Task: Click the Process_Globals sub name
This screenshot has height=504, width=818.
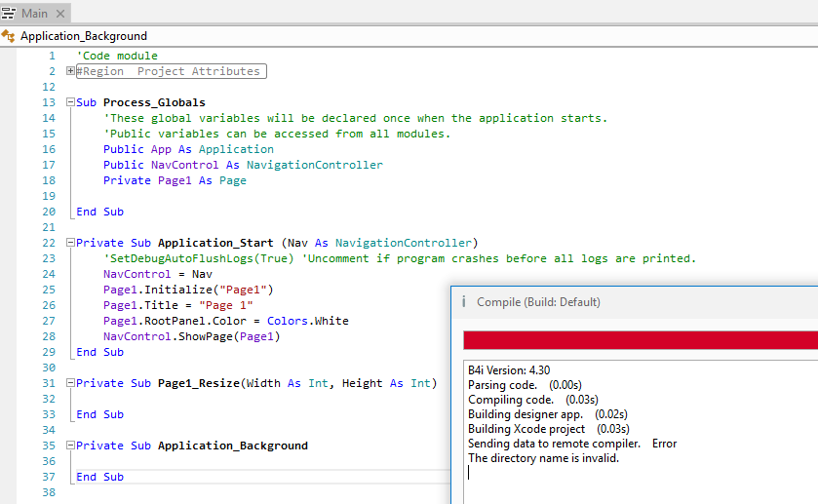Action: [x=154, y=102]
